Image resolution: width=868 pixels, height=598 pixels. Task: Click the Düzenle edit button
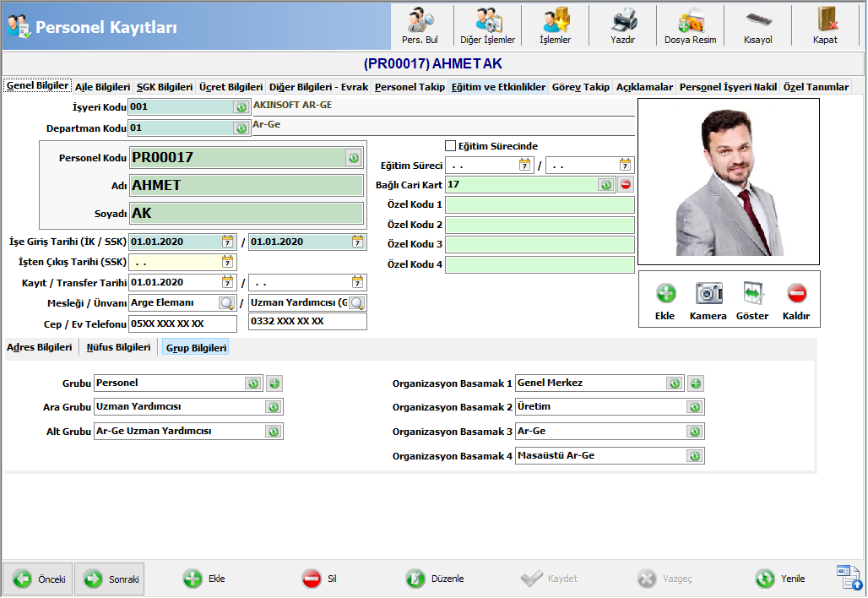(436, 579)
